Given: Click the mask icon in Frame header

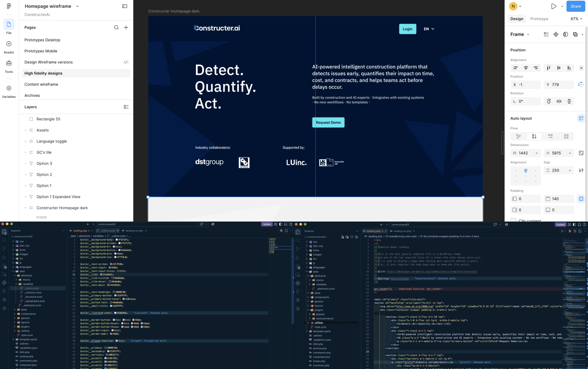Looking at the screenshot, I should tap(566, 34).
